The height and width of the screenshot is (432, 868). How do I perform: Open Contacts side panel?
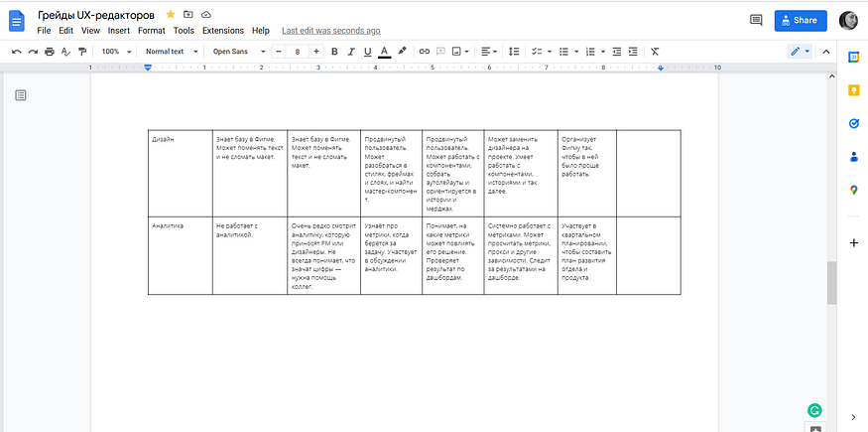853,157
